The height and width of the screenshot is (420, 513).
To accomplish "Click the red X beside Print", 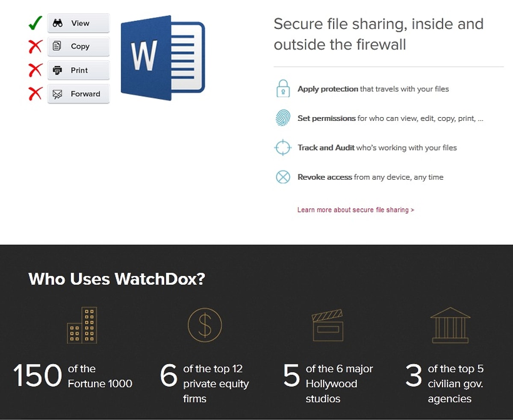I will point(35,70).
